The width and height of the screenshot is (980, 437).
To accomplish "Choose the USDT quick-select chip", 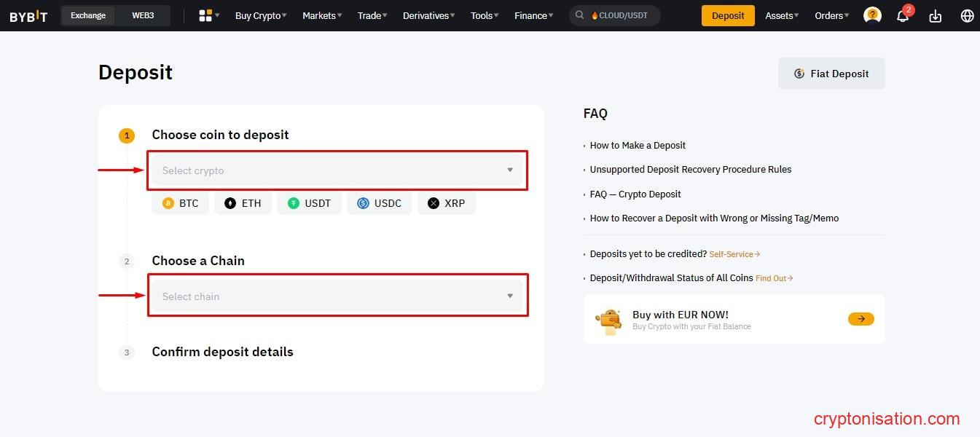I will (309, 203).
